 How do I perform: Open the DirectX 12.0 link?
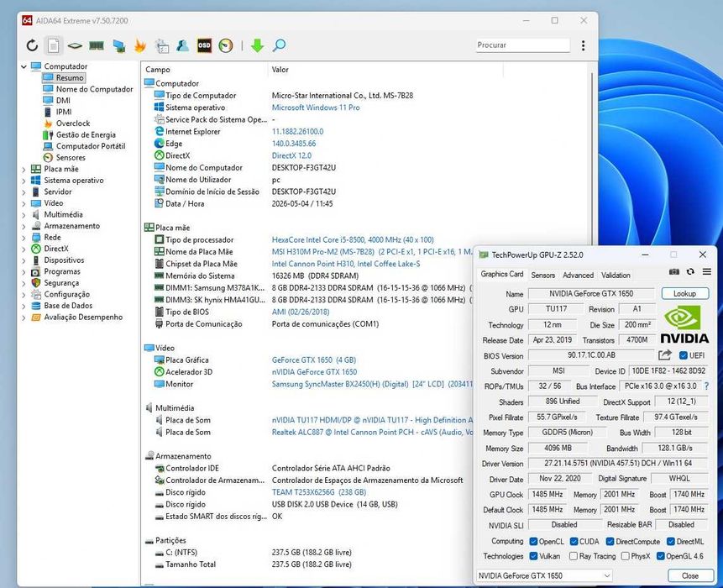[x=291, y=155]
